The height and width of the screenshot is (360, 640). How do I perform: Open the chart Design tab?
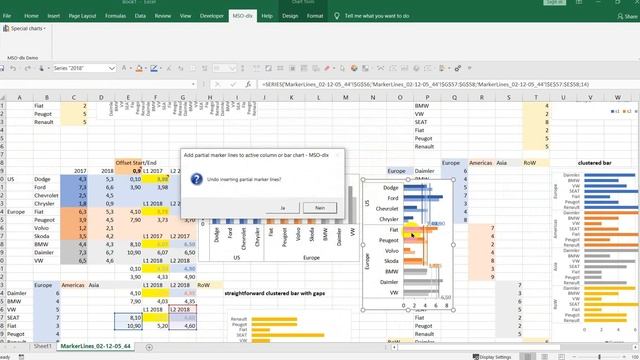tap(290, 16)
